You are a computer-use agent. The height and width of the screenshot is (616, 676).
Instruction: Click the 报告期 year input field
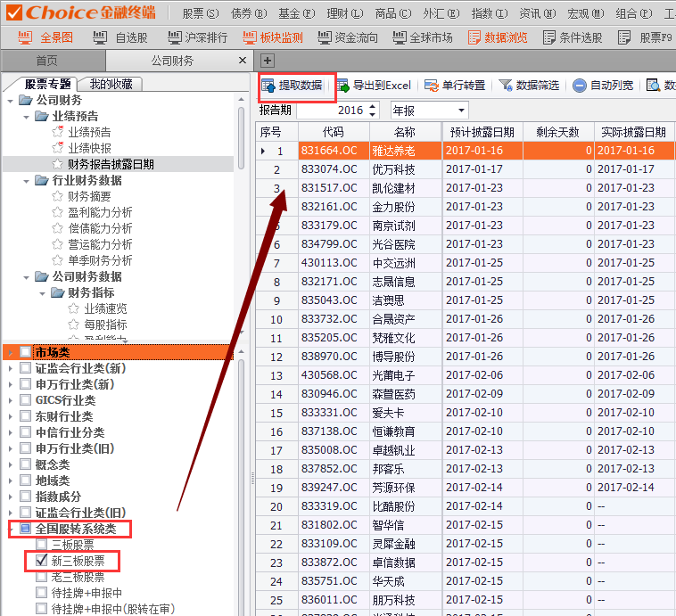point(333,111)
